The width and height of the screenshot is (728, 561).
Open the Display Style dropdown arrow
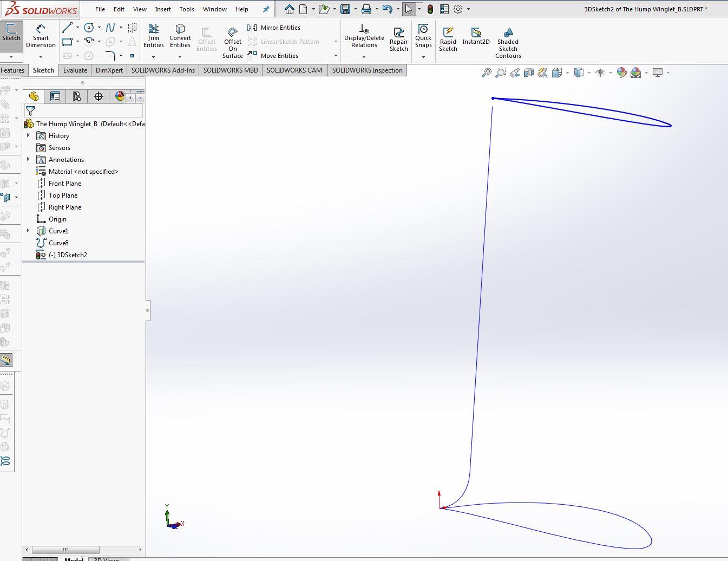click(x=589, y=73)
